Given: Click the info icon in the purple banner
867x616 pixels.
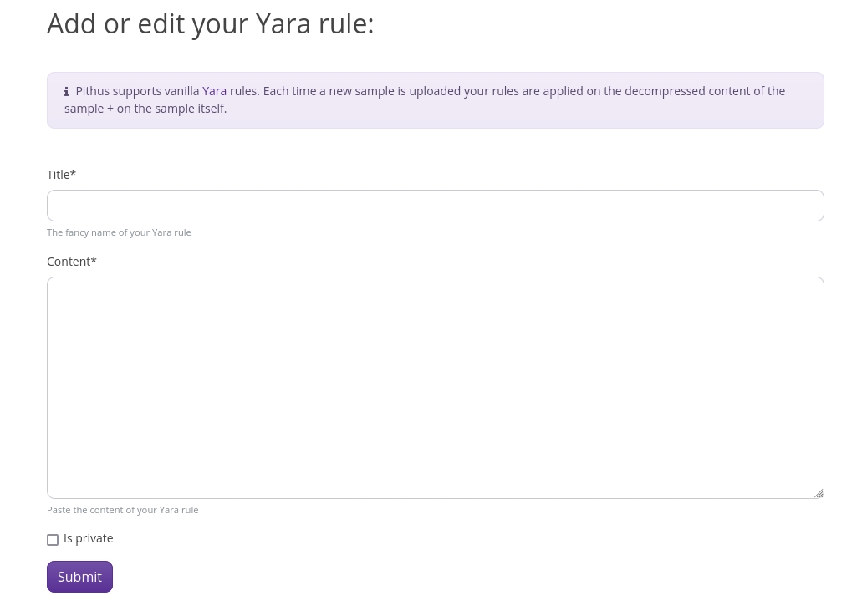Looking at the screenshot, I should pyautogui.click(x=67, y=92).
